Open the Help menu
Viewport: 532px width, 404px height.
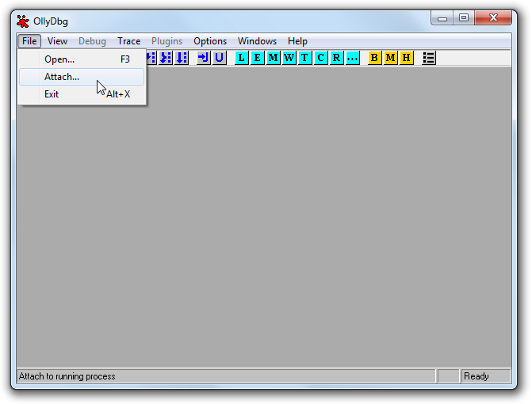click(x=297, y=41)
